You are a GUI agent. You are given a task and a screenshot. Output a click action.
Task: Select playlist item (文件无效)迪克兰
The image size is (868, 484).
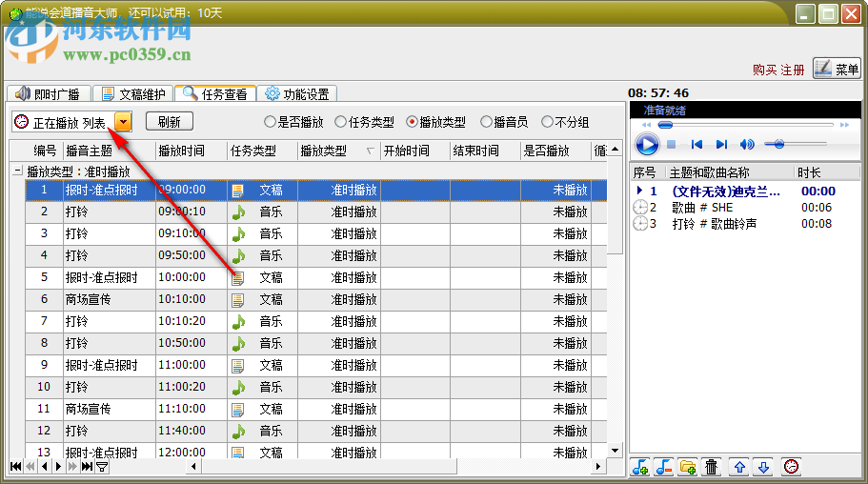tap(746, 192)
